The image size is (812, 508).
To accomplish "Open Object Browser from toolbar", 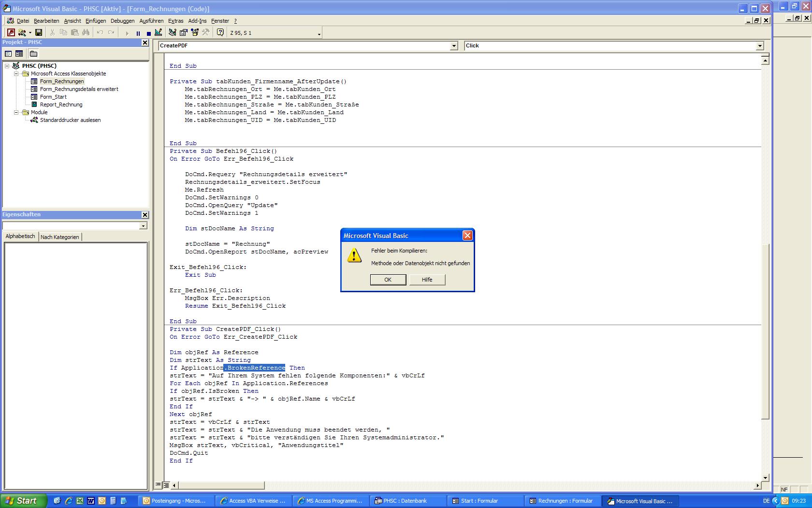I will [195, 33].
